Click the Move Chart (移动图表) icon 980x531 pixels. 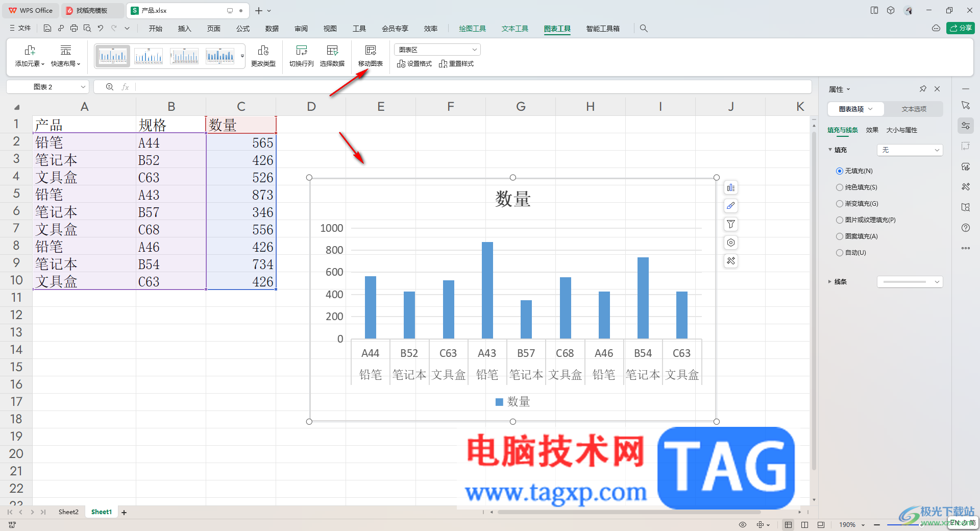pyautogui.click(x=371, y=50)
